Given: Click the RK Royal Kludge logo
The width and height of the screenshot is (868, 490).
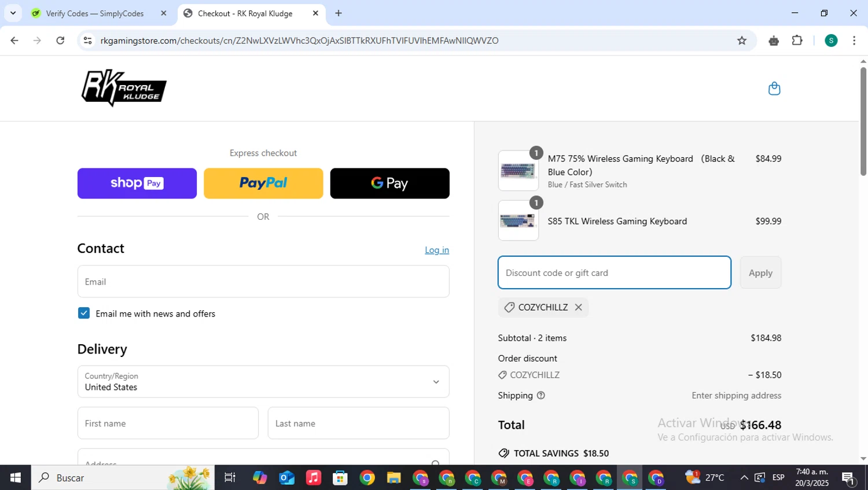Looking at the screenshot, I should 124,88.
